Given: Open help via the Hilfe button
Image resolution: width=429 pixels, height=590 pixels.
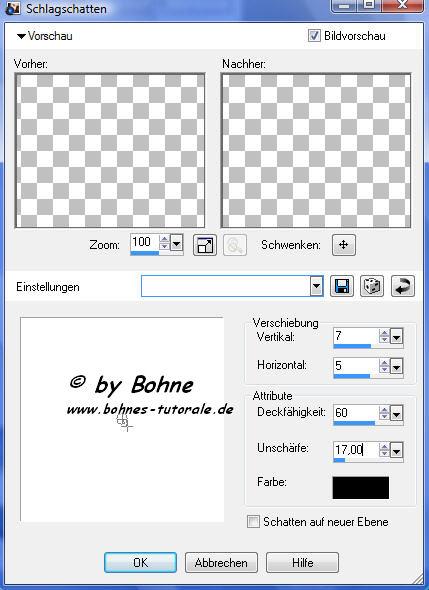Looking at the screenshot, I should pos(303,563).
